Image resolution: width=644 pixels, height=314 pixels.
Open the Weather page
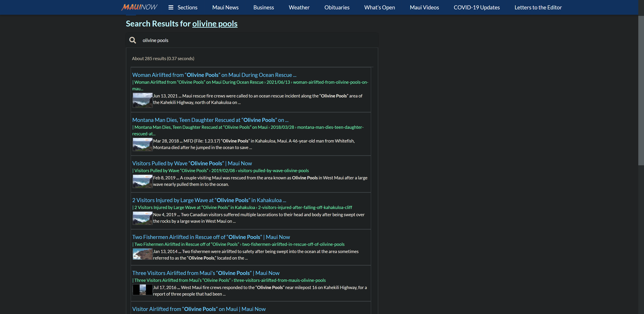pyautogui.click(x=299, y=8)
